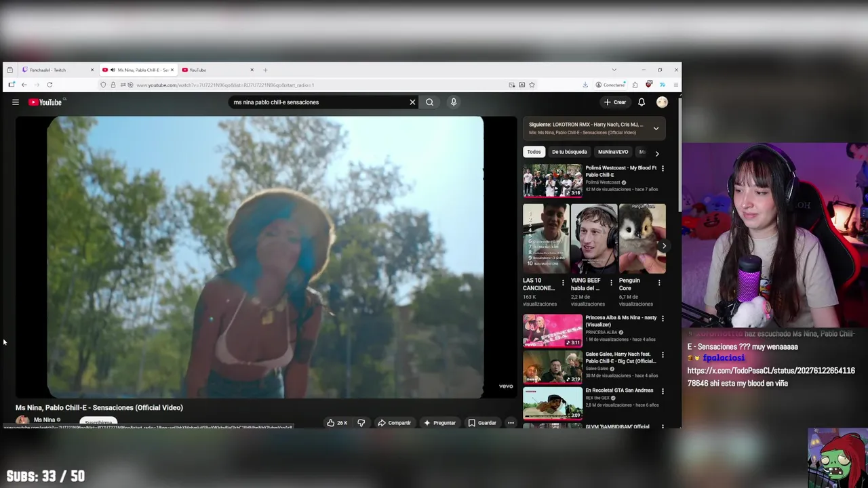Viewport: 868px width, 488px height.
Task: Reload the page in browser toolbar
Action: (x=50, y=85)
